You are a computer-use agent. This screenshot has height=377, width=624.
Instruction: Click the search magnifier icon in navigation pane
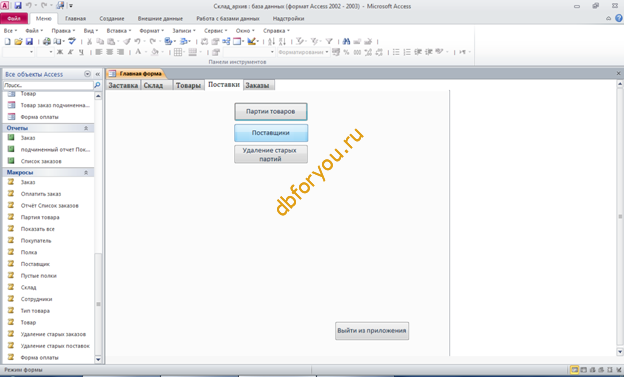pyautogui.click(x=97, y=85)
